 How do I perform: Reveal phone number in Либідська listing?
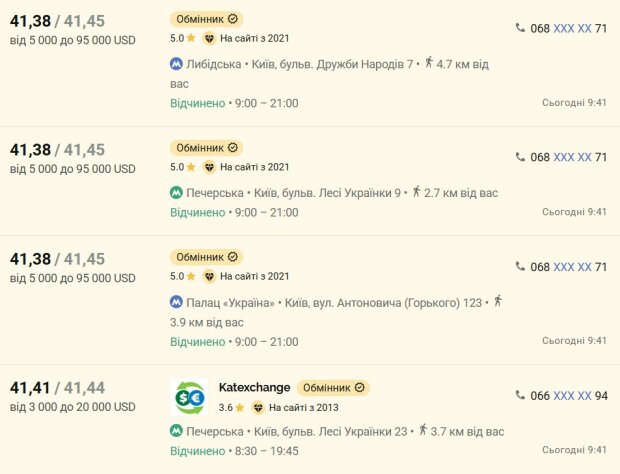click(x=569, y=28)
